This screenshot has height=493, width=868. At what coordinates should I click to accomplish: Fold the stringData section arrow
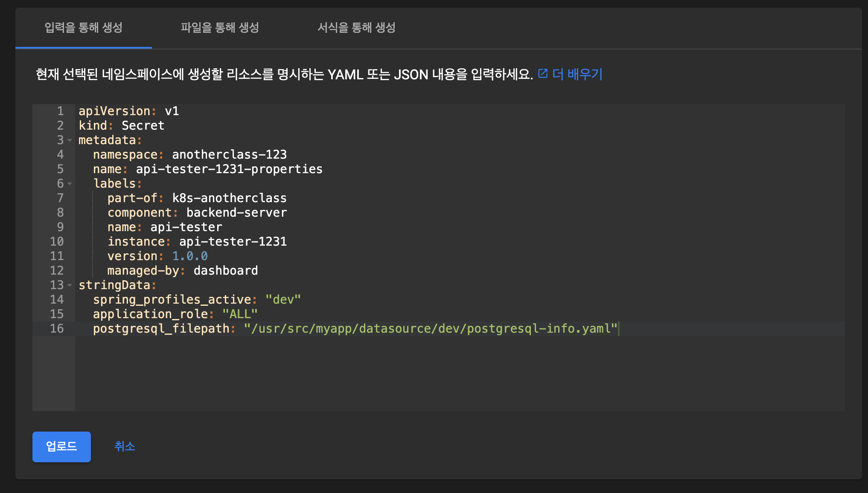point(70,285)
